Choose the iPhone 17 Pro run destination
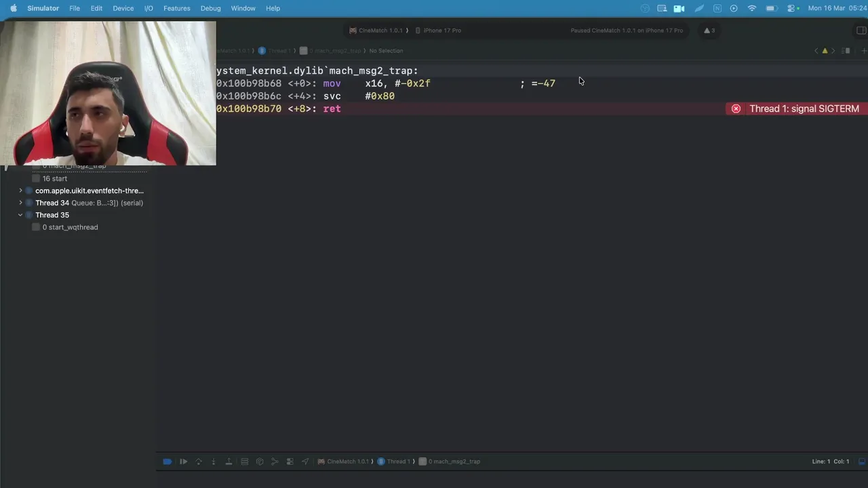This screenshot has width=868, height=488. click(x=438, y=30)
